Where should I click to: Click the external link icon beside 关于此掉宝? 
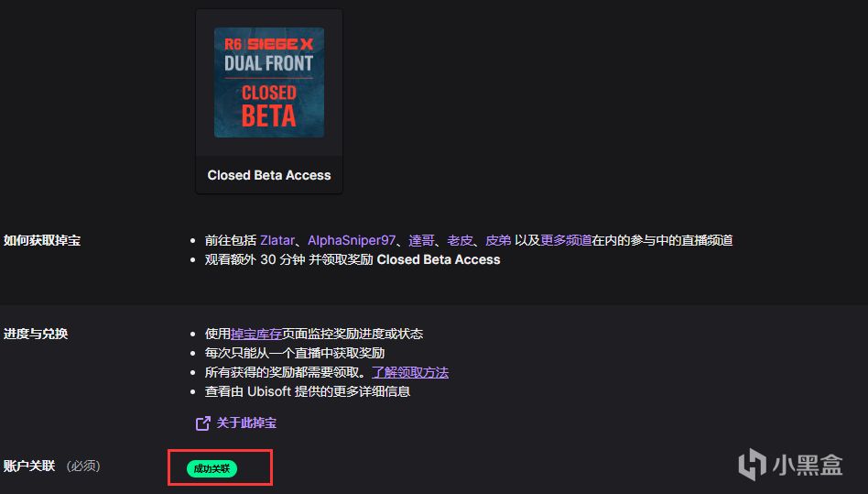(202, 423)
